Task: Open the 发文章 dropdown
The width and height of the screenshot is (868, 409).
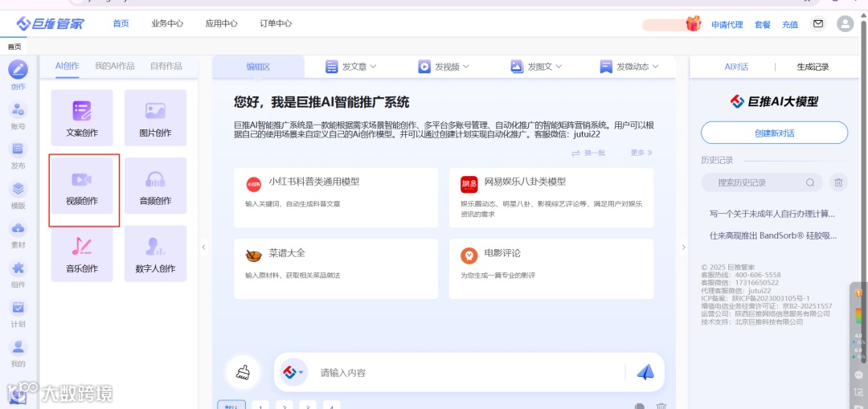Action: pyautogui.click(x=351, y=67)
